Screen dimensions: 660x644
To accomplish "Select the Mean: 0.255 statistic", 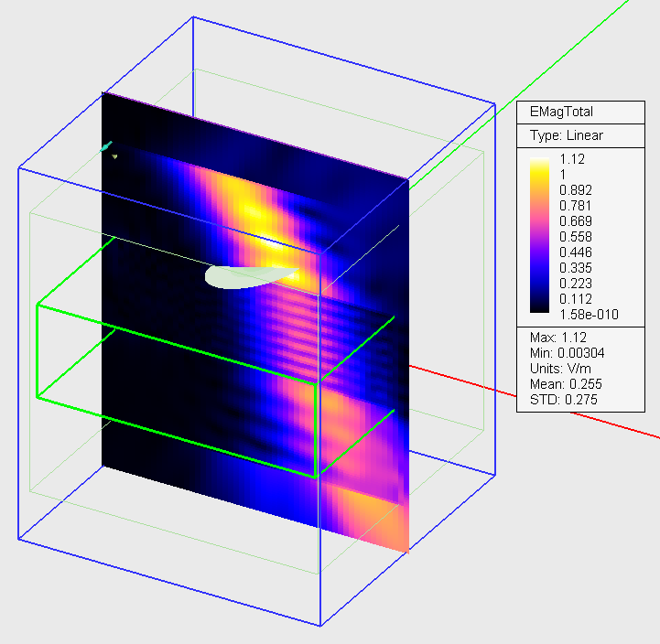I will tap(566, 384).
